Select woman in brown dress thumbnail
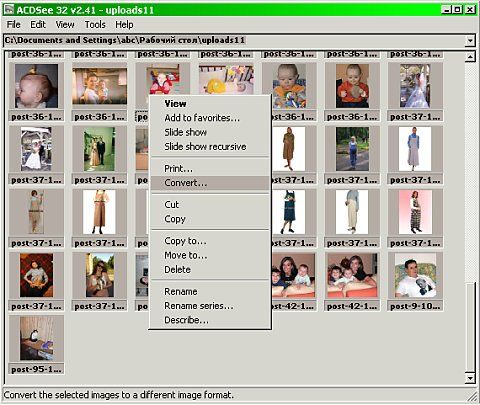480x405 pixels. (x=289, y=149)
